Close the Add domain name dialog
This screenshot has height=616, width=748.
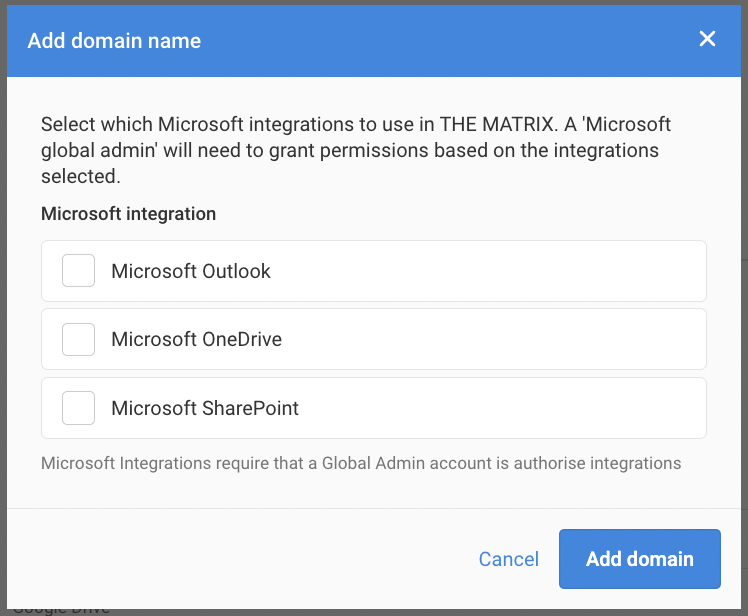tap(707, 39)
